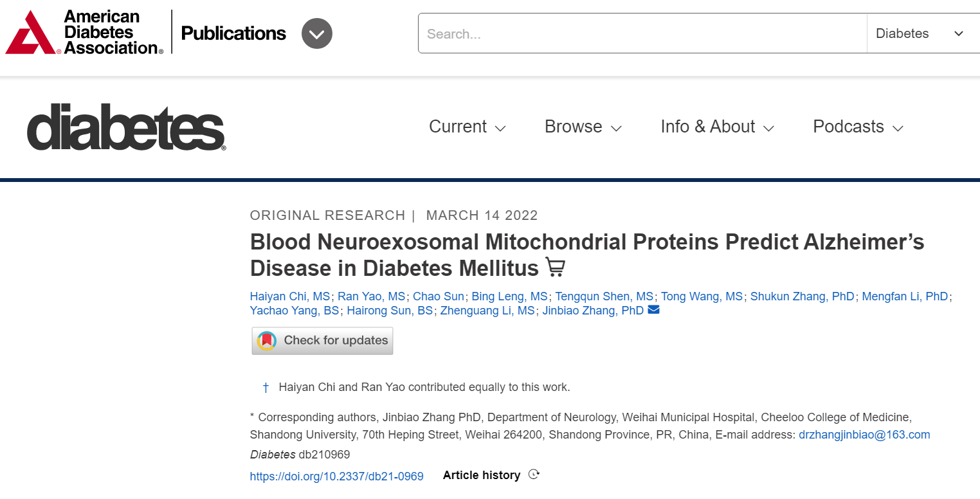This screenshot has height=499, width=980.
Task: Open the doi.org article link
Action: (337, 476)
